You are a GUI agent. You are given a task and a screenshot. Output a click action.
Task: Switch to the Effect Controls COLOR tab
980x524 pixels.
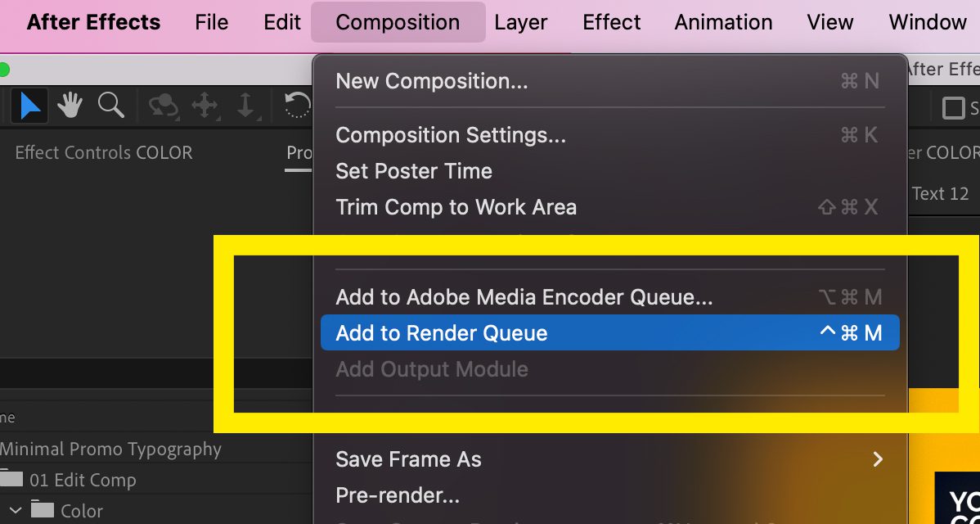(103, 152)
